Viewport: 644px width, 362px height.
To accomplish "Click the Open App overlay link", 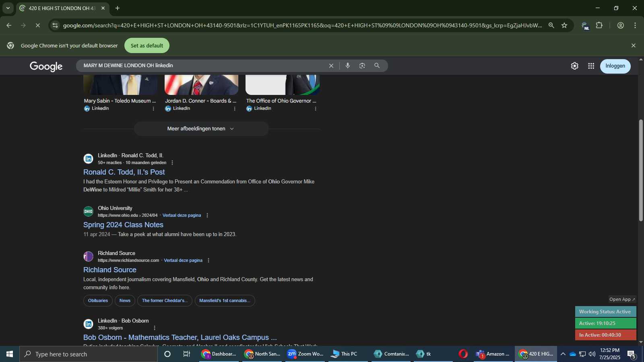I will click(x=622, y=299).
